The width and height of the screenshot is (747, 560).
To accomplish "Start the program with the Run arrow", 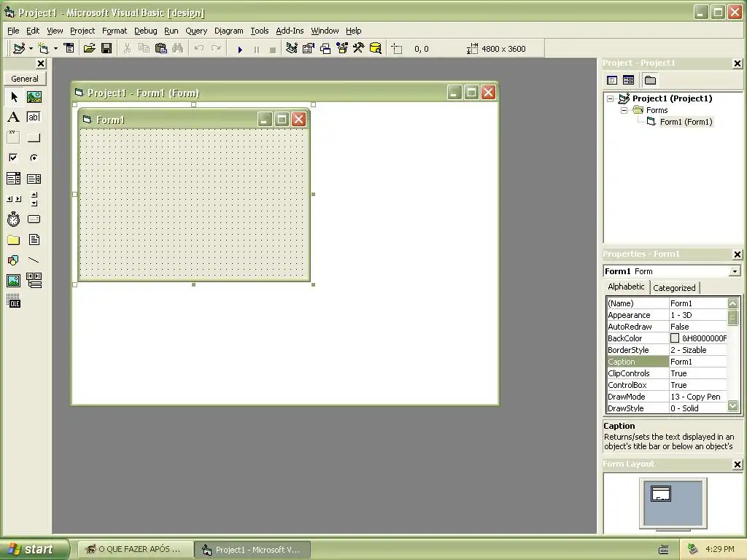I will tap(240, 49).
